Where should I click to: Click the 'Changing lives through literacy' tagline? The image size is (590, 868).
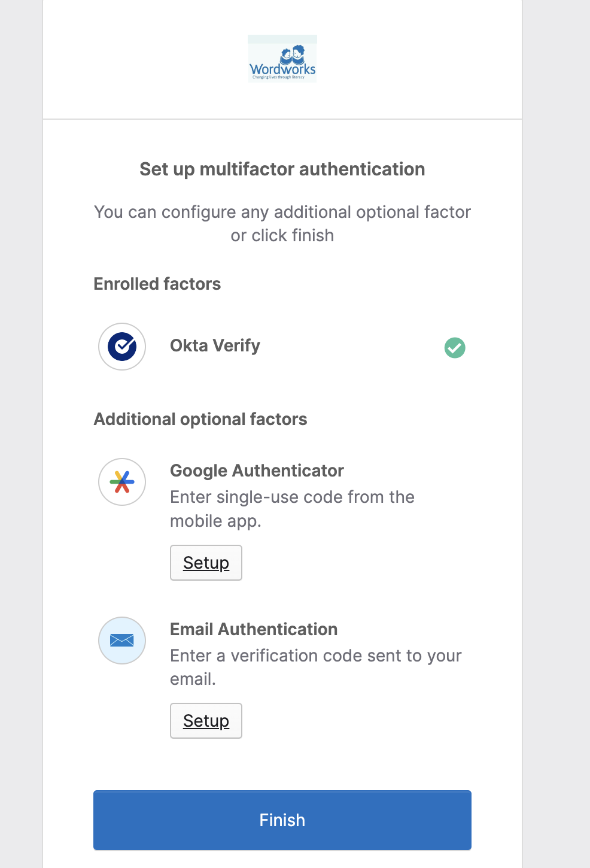(278, 77)
